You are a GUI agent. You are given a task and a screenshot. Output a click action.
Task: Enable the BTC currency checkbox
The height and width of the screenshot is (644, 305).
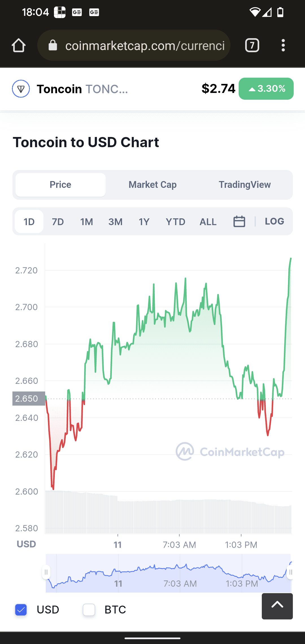89,610
